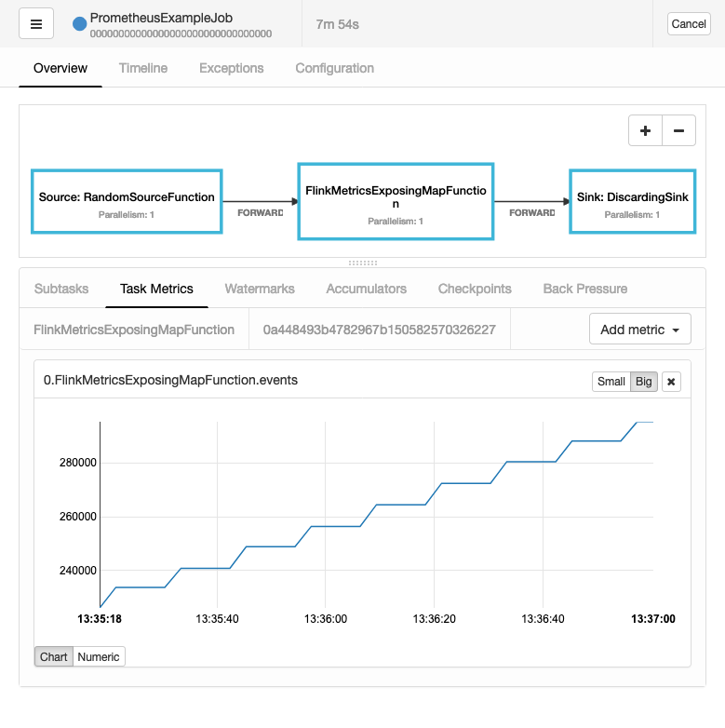Viewport: 725px width, 728px height.
Task: Open the Timeline tab
Action: coord(143,68)
